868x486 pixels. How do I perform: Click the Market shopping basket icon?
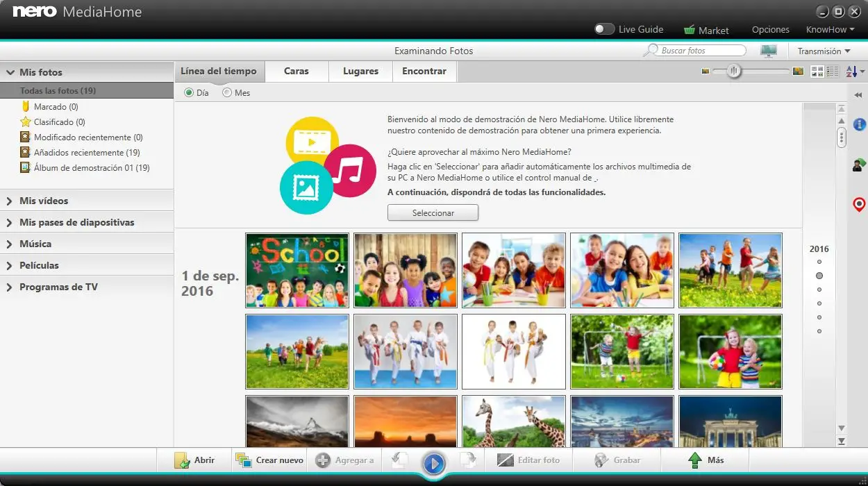[x=690, y=30]
